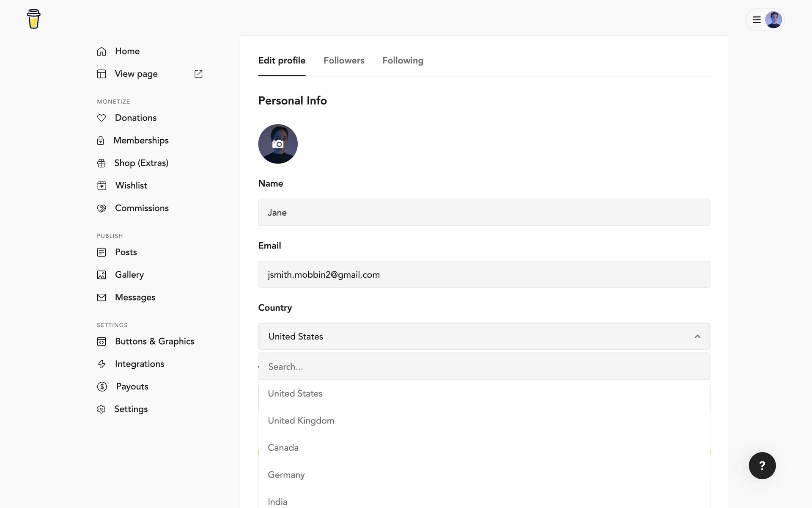
Task: Click the Payouts dollar icon
Action: (102, 387)
